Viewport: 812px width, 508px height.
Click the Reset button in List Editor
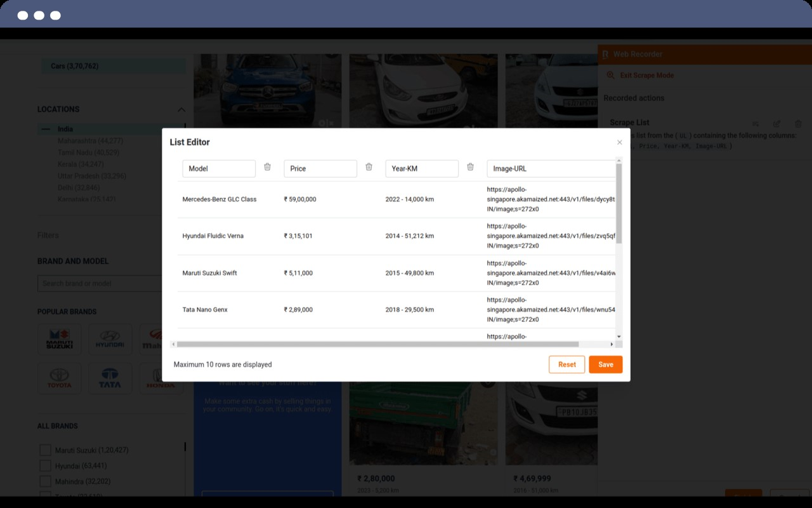point(566,364)
